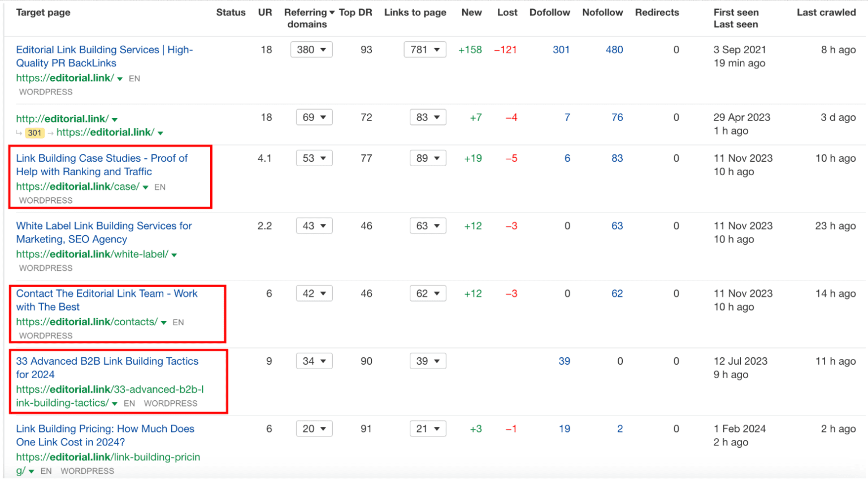Sort by Lost column header

pos(507,12)
